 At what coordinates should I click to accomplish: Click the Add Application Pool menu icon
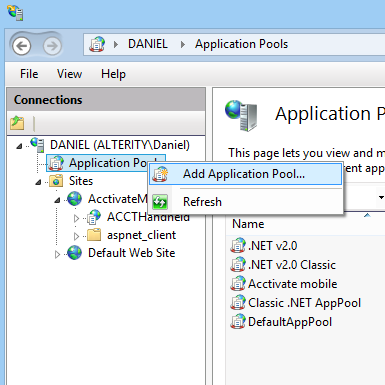click(x=160, y=174)
